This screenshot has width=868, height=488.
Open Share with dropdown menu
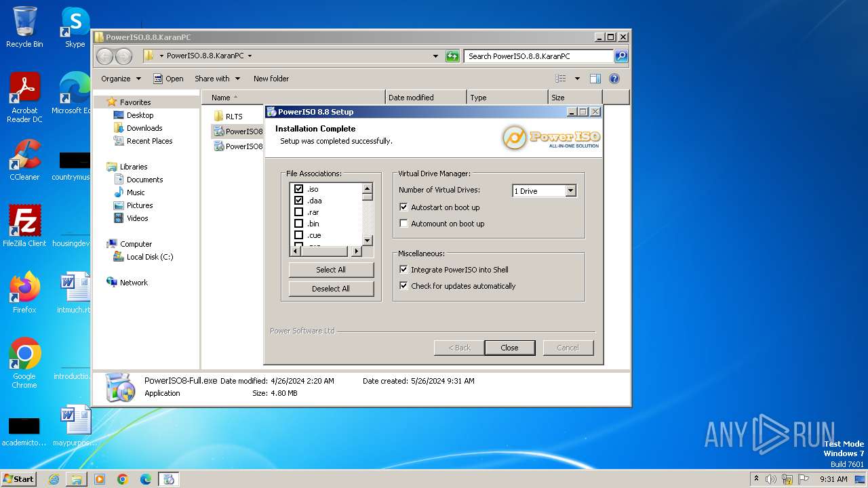[217, 79]
